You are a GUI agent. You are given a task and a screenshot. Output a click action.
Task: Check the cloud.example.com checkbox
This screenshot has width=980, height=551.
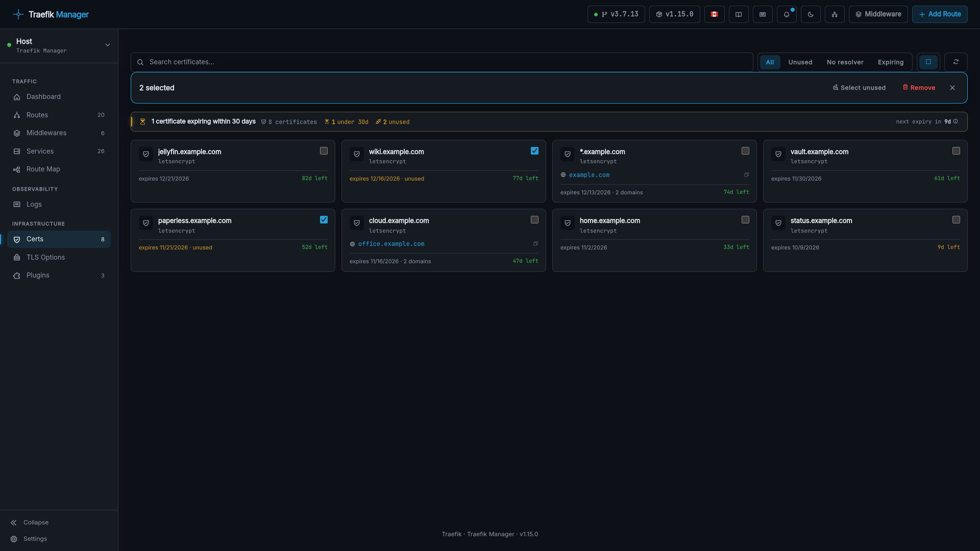pos(534,220)
